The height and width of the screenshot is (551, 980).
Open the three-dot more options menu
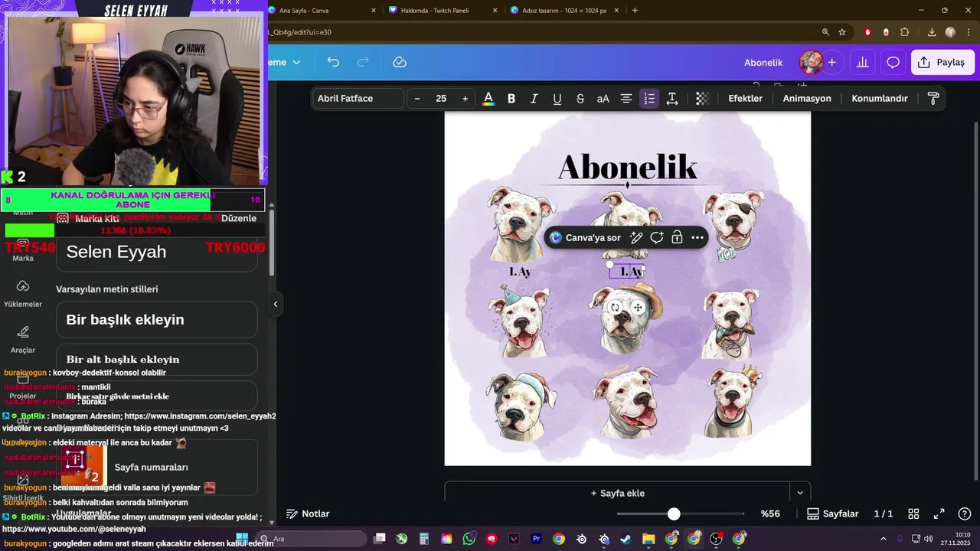(x=697, y=238)
